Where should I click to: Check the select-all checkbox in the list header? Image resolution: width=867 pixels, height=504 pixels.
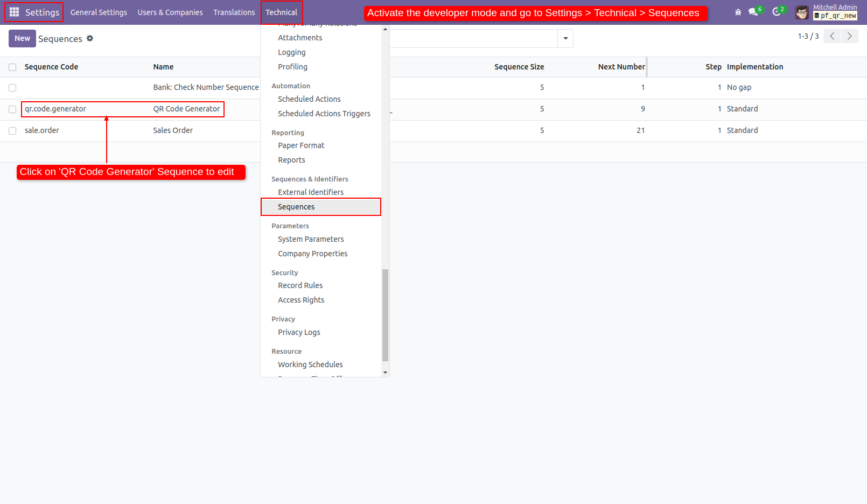point(12,67)
